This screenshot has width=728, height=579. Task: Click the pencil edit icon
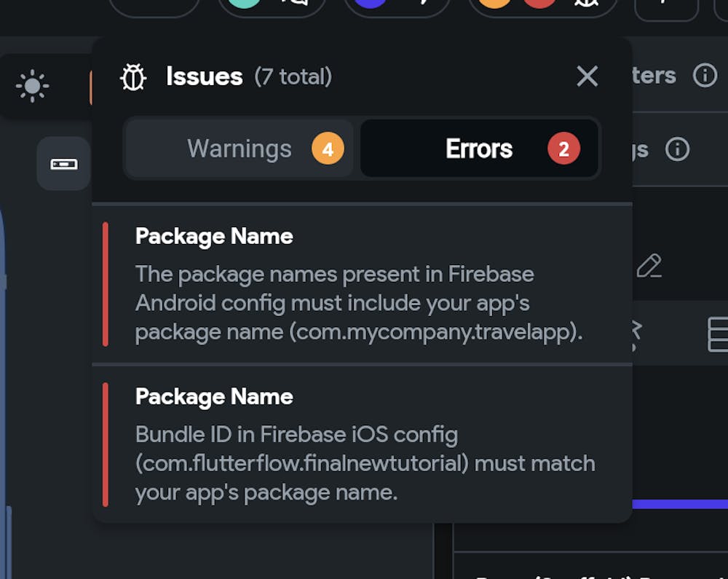click(x=649, y=266)
